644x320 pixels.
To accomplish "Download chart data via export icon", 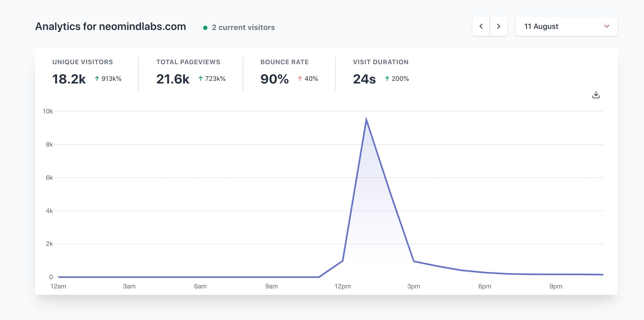I will click(596, 95).
